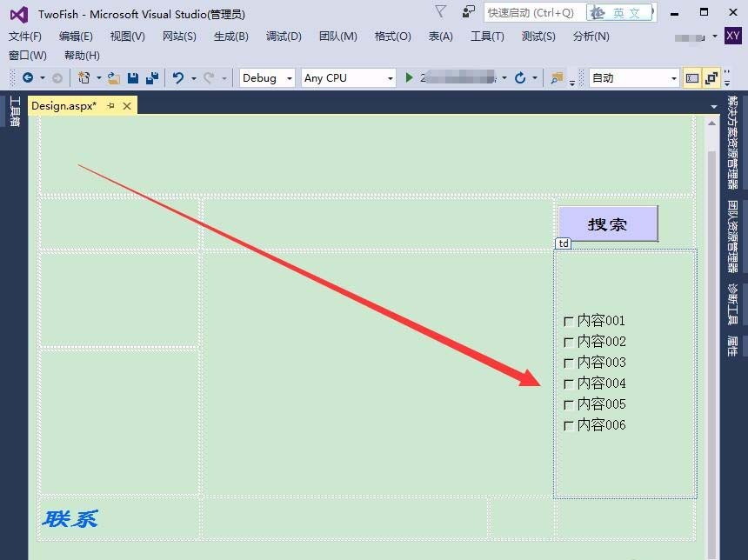748x560 pixels.
Task: Select the td tag label above the search cell
Action: pos(563,243)
